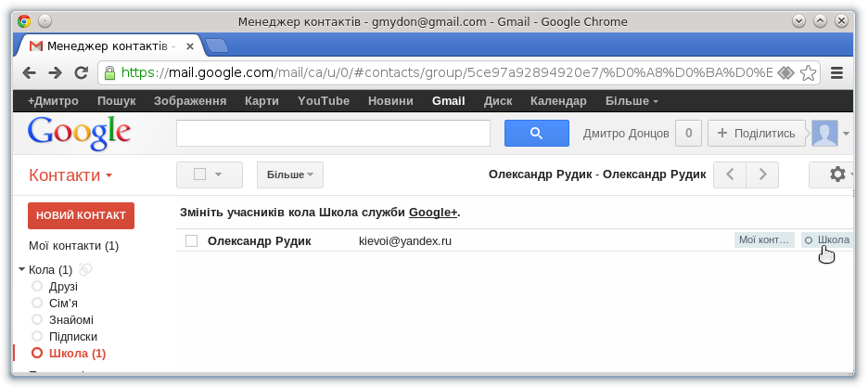The width and height of the screenshot is (868, 388).
Task: Open Мої контакти (1) list
Action: tap(73, 246)
